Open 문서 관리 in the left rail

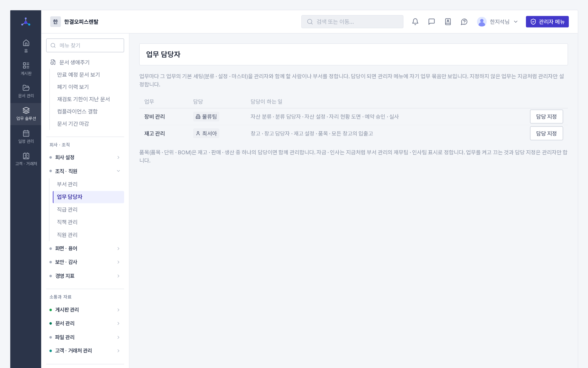coord(26,91)
